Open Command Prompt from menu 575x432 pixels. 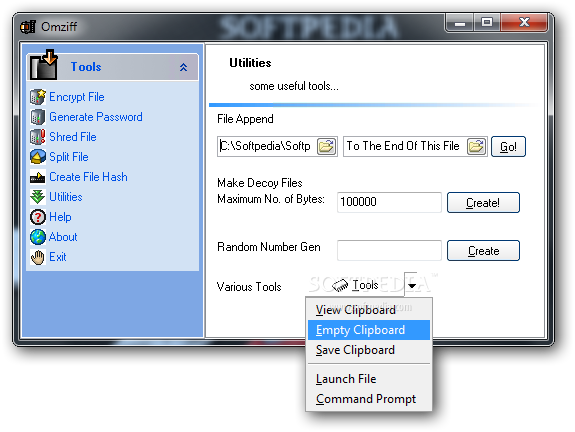(x=369, y=399)
